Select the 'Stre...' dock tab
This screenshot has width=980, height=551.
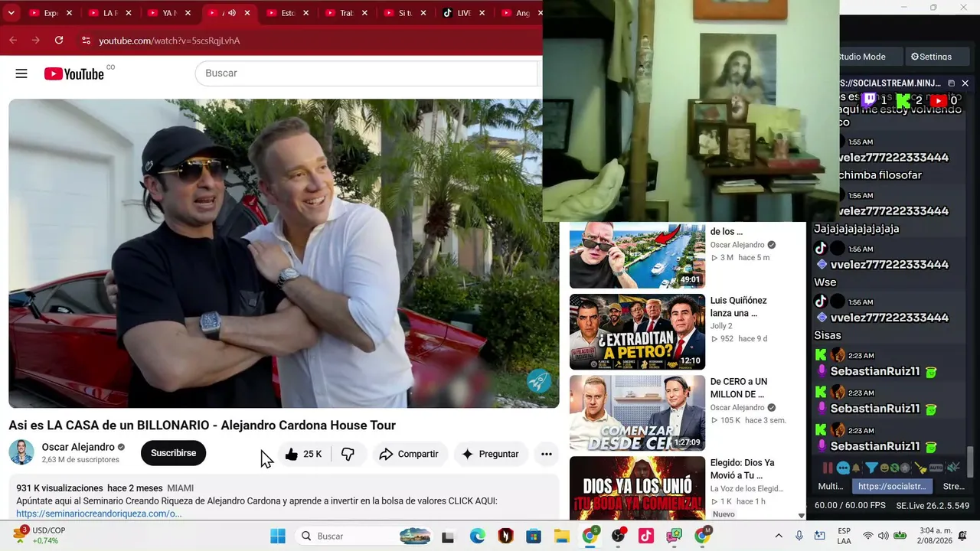(954, 486)
